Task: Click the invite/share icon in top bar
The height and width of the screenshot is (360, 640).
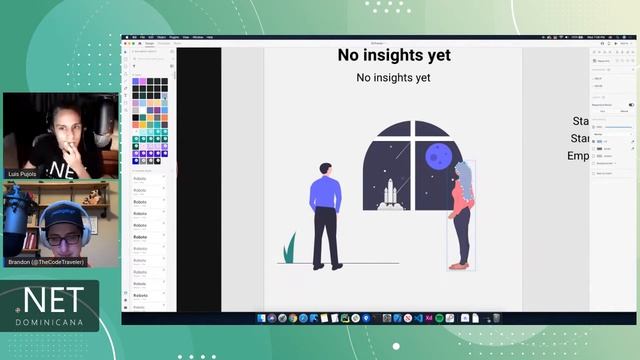Action: (x=602, y=43)
